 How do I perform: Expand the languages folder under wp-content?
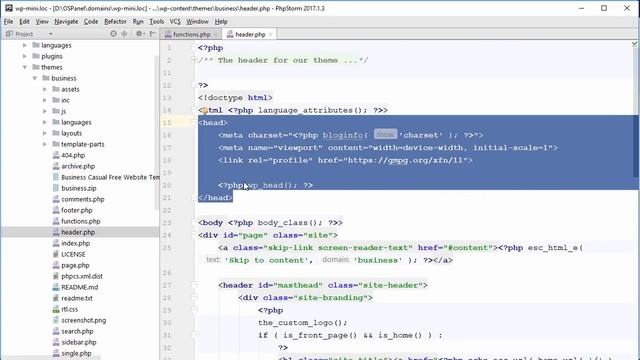click(25, 45)
